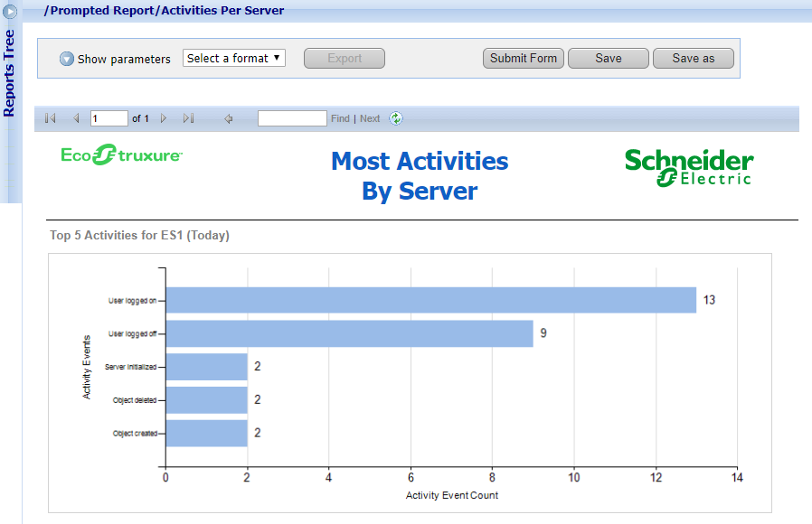Screen dimensions: 812x524
Task: Click the back to parent report arrow
Action: pos(229,119)
